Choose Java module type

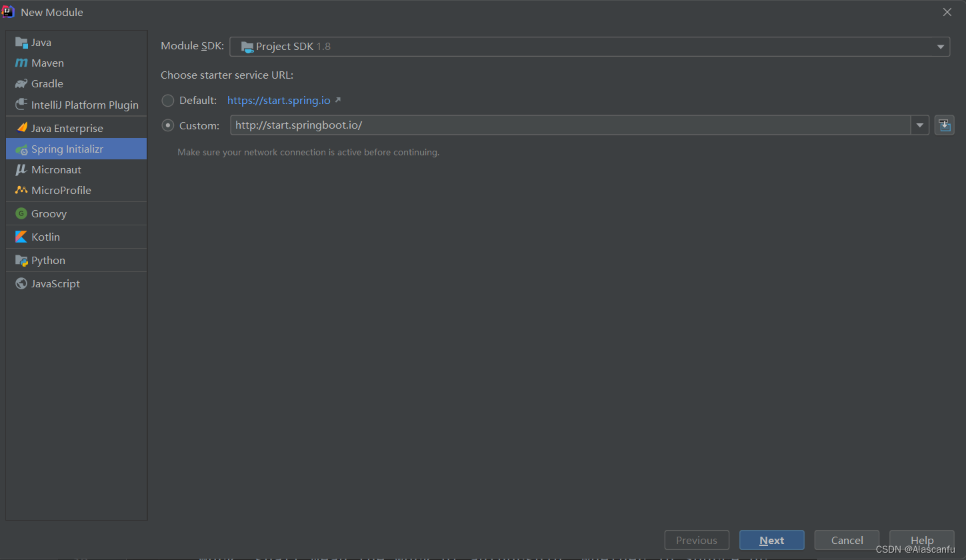(x=77, y=43)
